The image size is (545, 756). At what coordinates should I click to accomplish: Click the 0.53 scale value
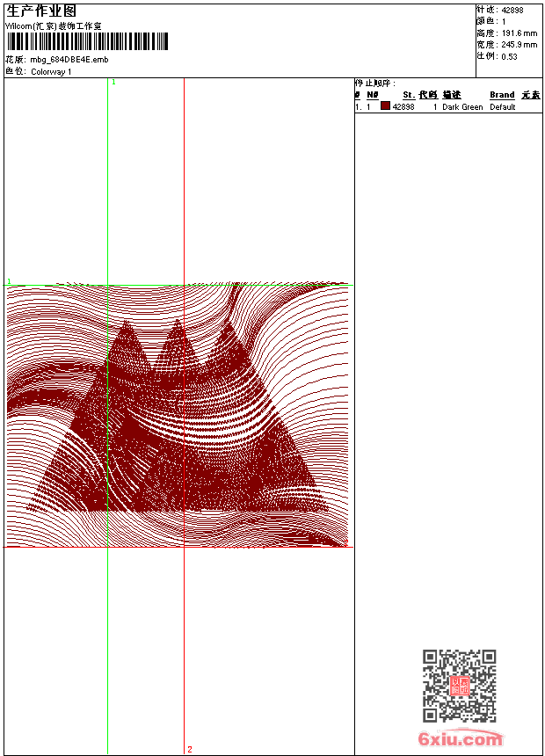(509, 56)
